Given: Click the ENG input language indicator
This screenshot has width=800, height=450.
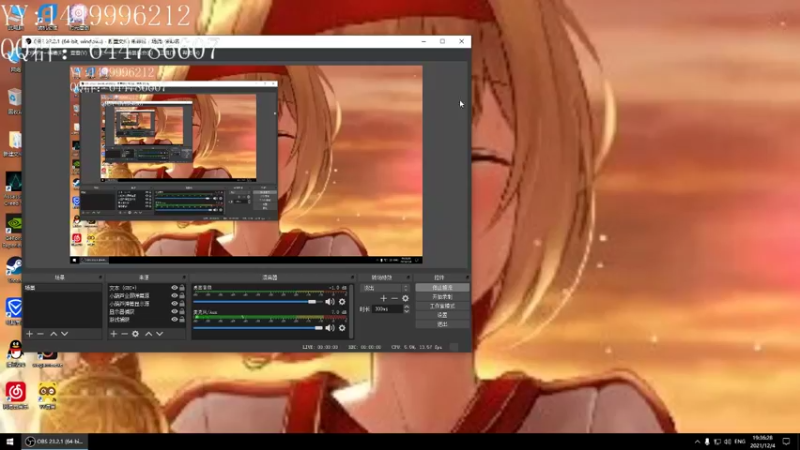Looking at the screenshot, I should click(740, 441).
